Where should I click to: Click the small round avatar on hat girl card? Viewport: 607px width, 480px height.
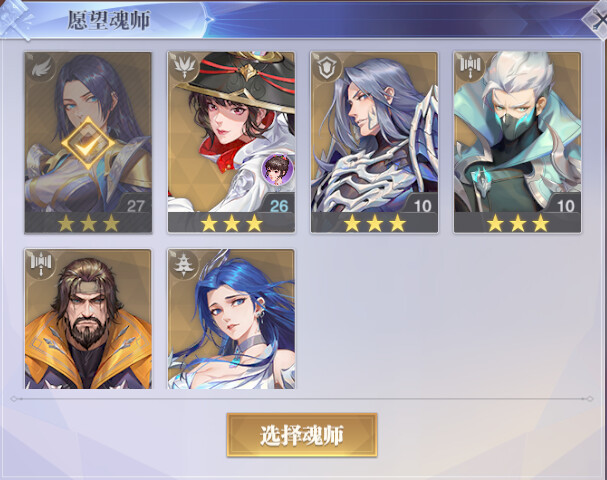[x=277, y=169]
